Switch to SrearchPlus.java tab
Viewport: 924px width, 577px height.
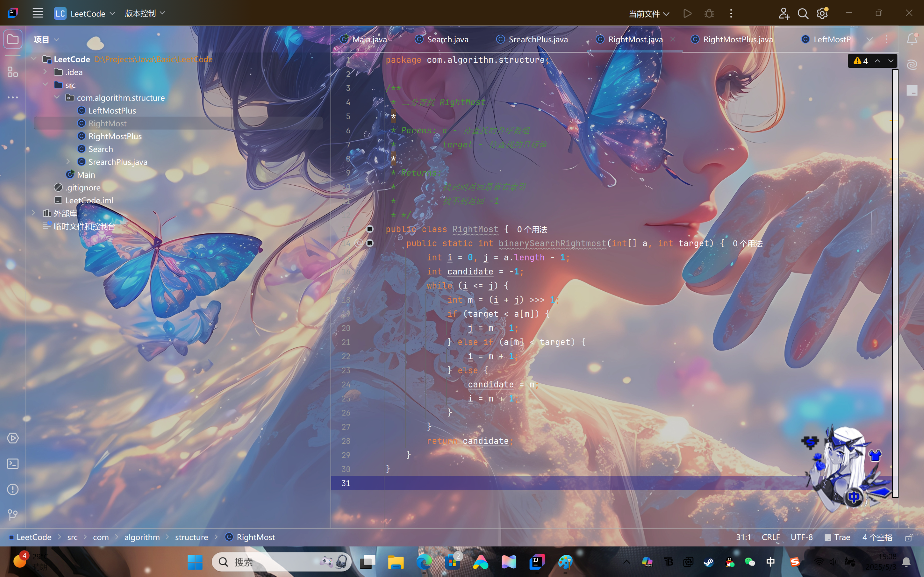533,39
